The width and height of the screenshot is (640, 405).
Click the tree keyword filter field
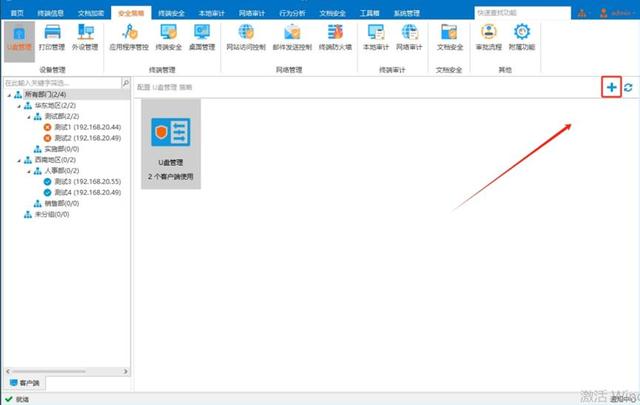tap(62, 83)
